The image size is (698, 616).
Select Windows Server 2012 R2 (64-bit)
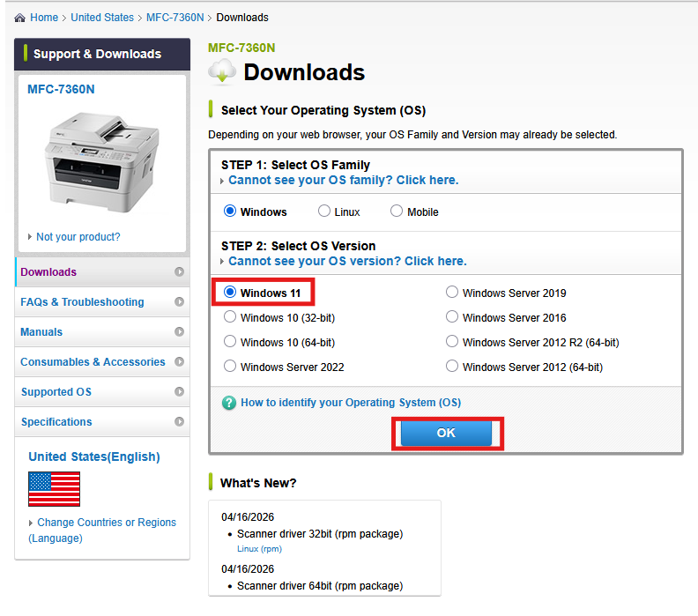click(452, 341)
